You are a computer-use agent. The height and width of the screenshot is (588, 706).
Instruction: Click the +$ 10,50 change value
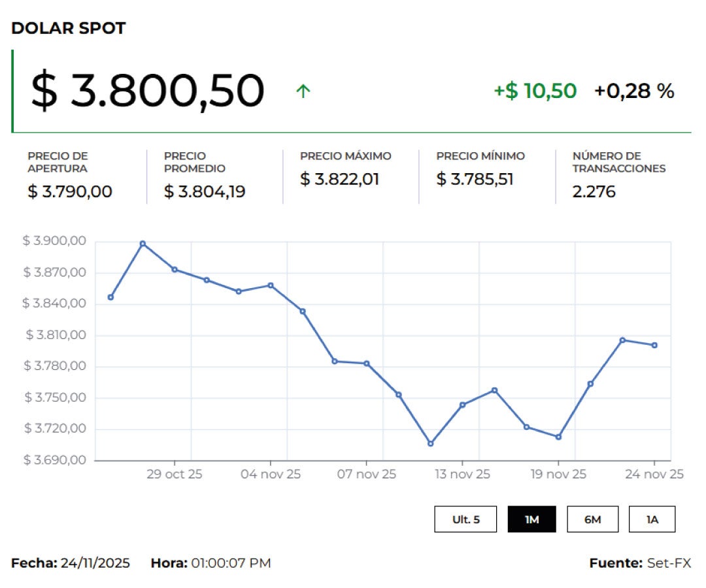coord(535,91)
